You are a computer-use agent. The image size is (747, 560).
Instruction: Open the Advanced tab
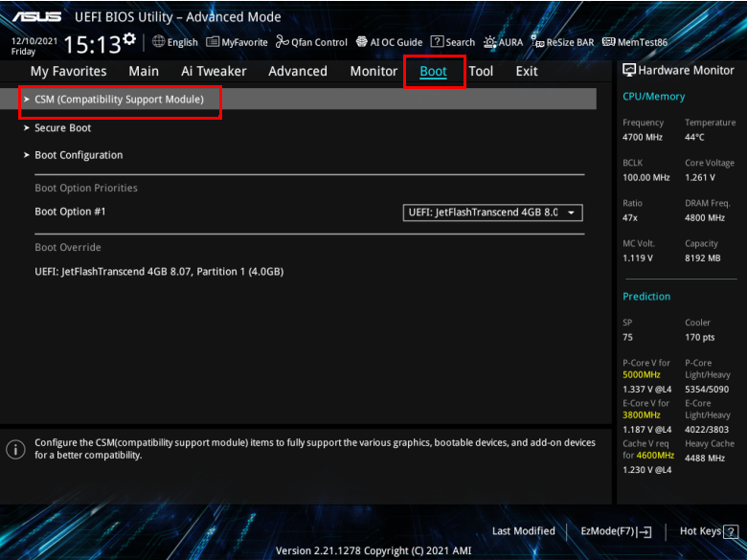[x=298, y=72]
